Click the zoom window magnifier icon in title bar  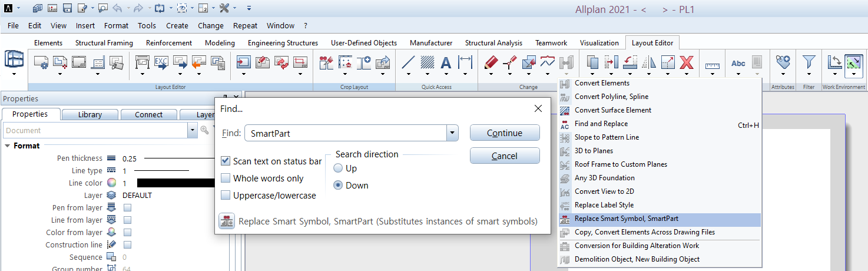(104, 8)
